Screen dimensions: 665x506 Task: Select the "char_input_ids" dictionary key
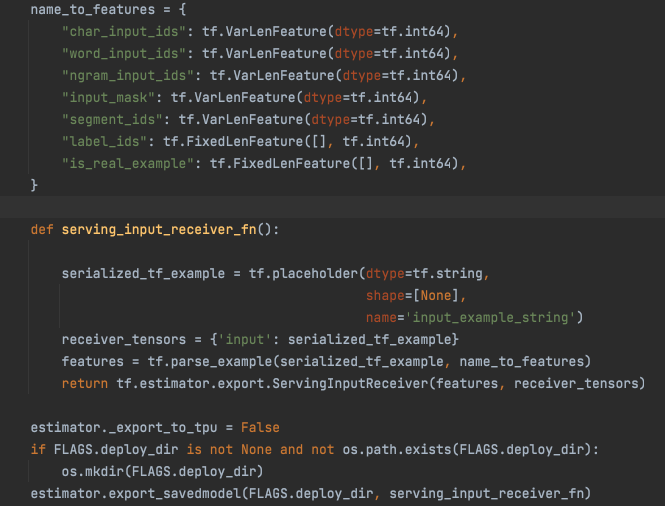pyautogui.click(x=124, y=31)
